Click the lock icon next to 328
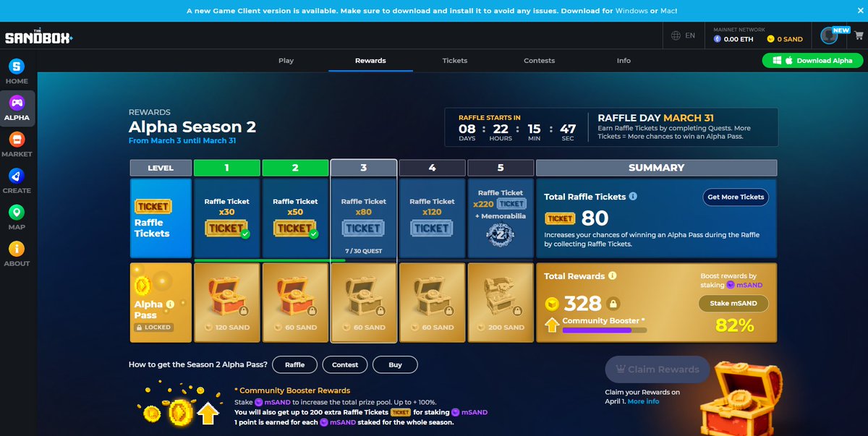Screen dimensions: 868x436 (613, 304)
